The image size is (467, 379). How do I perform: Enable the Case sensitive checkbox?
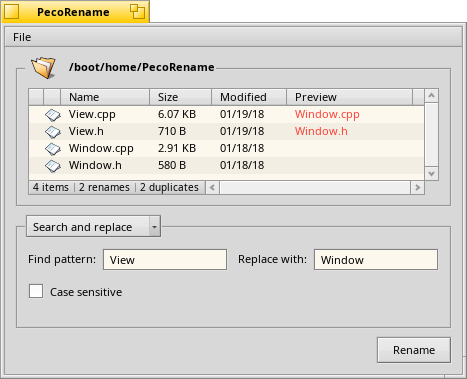click(x=36, y=291)
